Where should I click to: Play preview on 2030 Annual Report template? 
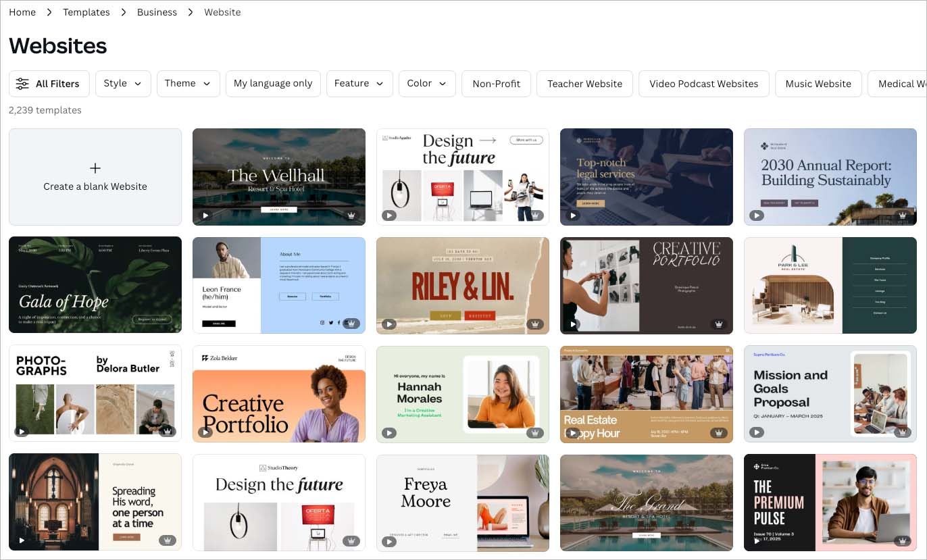[757, 215]
